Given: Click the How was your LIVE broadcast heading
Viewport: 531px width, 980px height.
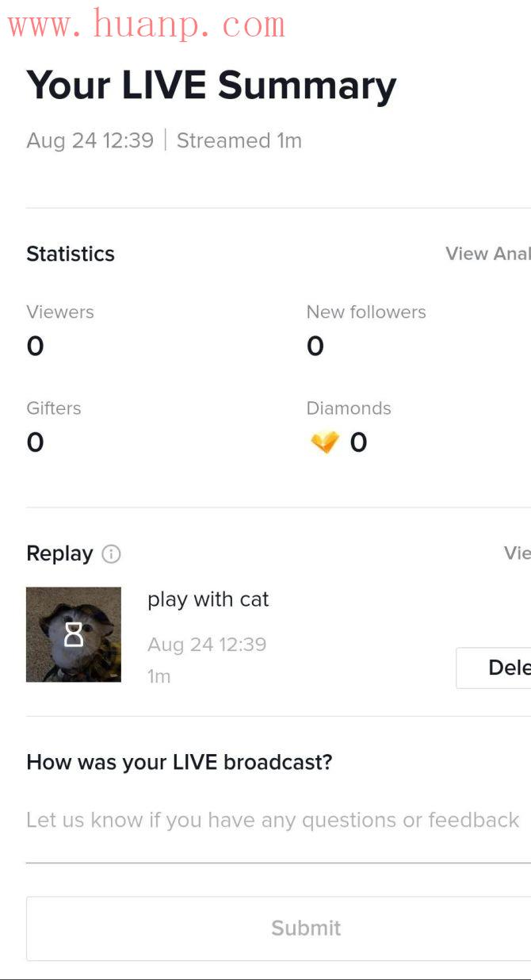Looking at the screenshot, I should pos(179,763).
